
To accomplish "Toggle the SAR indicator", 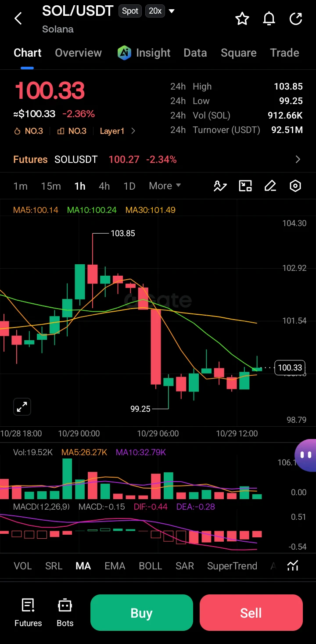I will [x=185, y=566].
